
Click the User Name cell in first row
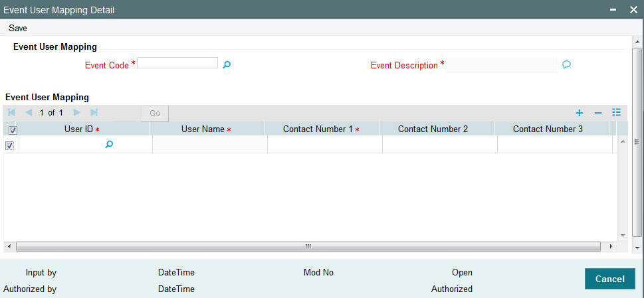point(210,145)
